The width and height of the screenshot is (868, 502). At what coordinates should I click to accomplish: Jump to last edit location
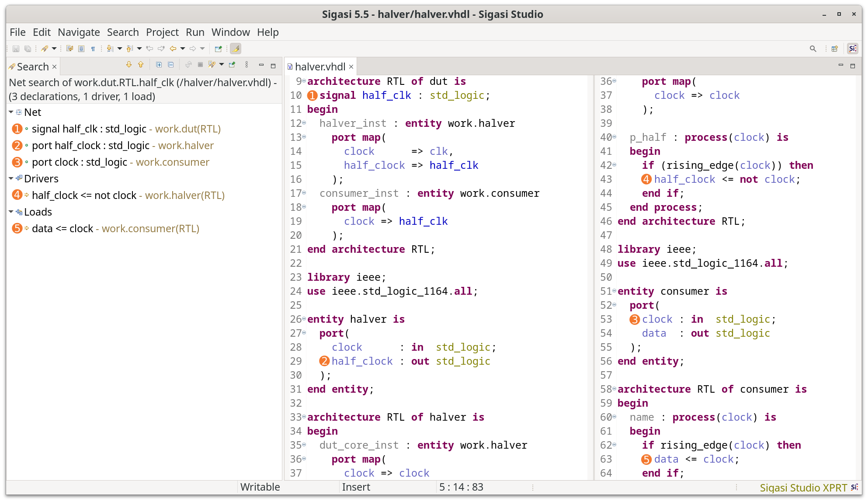click(x=149, y=49)
